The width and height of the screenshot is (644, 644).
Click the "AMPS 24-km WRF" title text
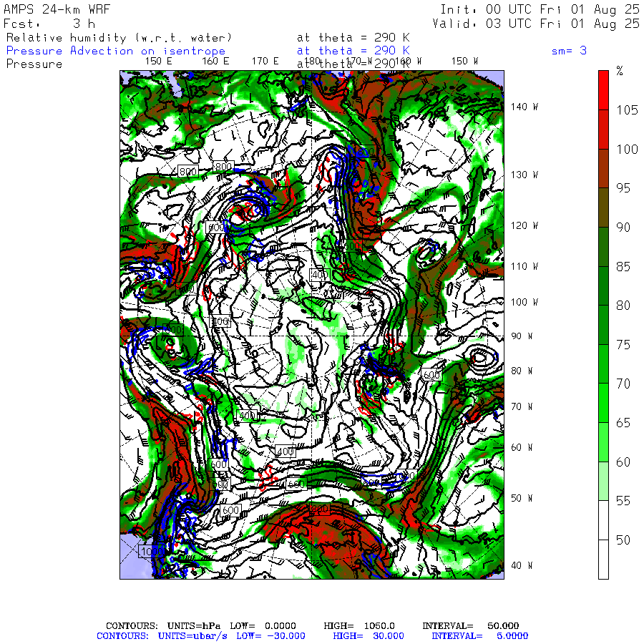coord(57,9)
